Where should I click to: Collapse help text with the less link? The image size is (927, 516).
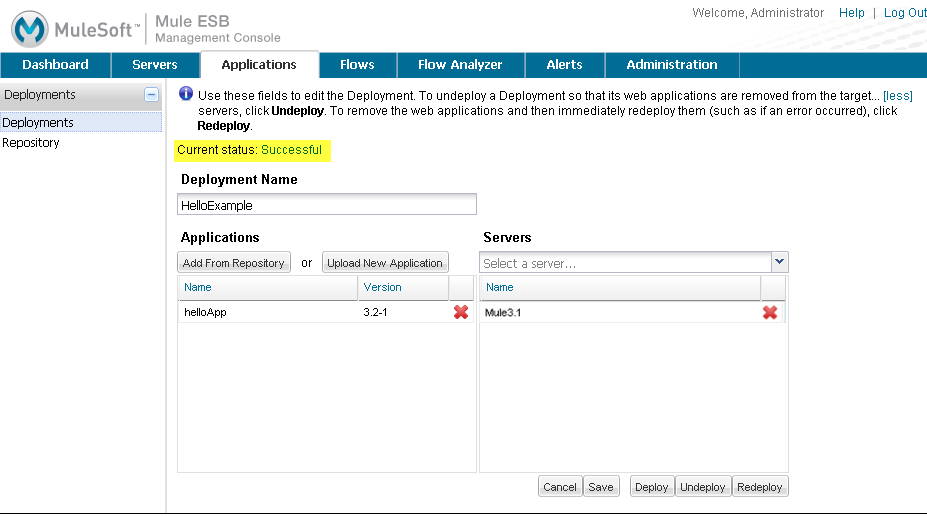(897, 95)
